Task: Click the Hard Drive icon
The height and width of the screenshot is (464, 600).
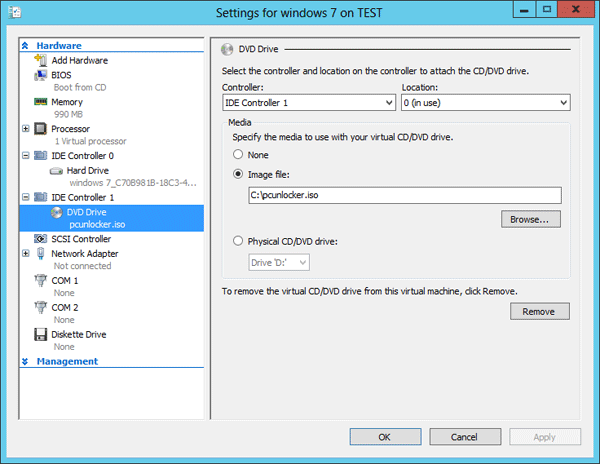Action: (x=56, y=171)
